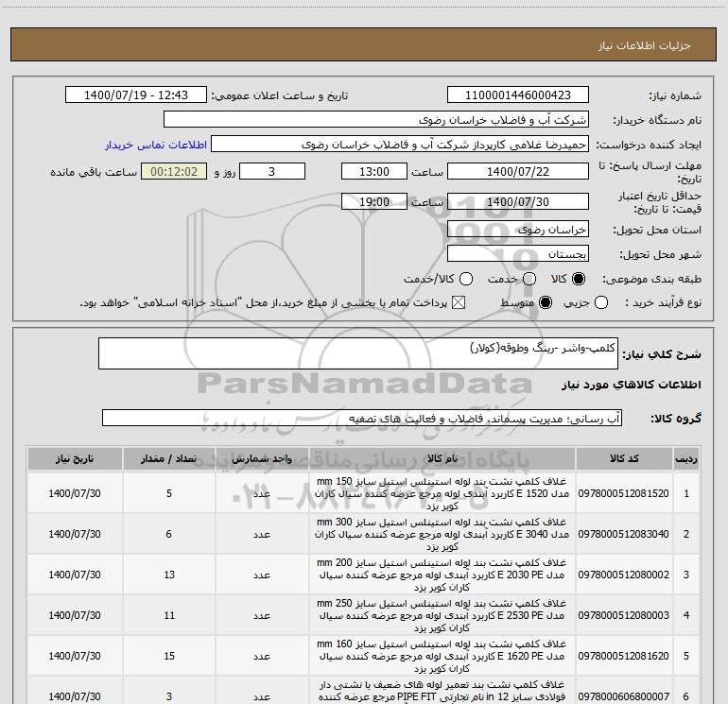Screen dimensions: 728x704
Task: Select the کالا radio button
Action: coord(579,279)
